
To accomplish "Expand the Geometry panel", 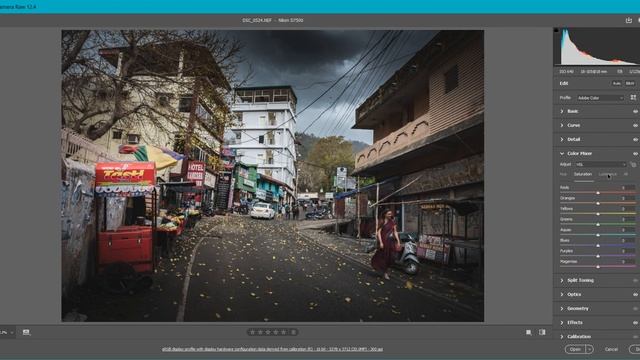I will (x=562, y=309).
